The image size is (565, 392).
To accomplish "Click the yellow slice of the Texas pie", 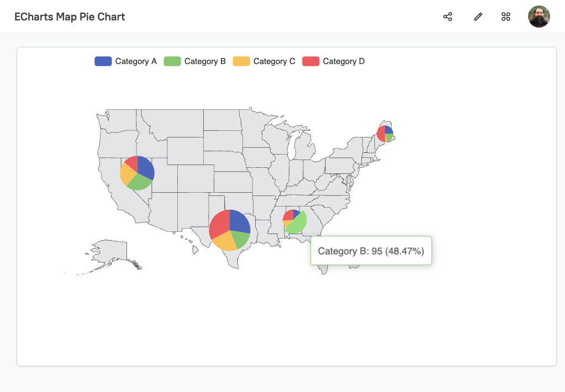I will [224, 241].
